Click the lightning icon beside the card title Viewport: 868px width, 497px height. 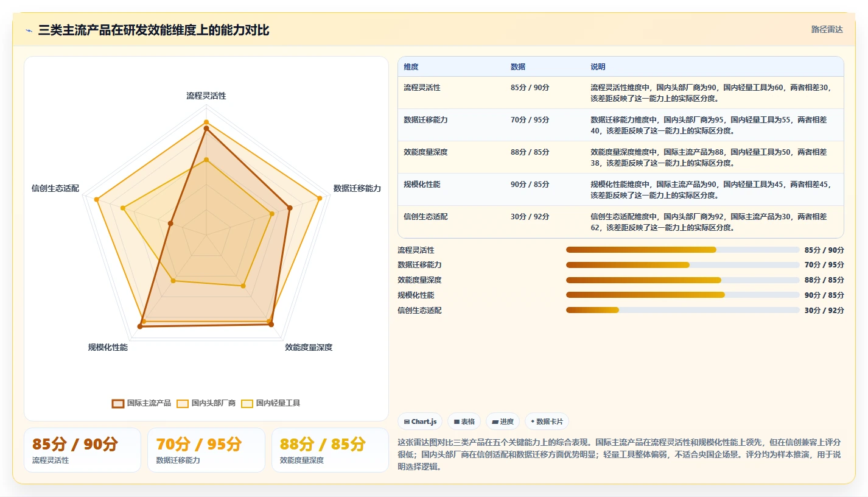pyautogui.click(x=29, y=30)
